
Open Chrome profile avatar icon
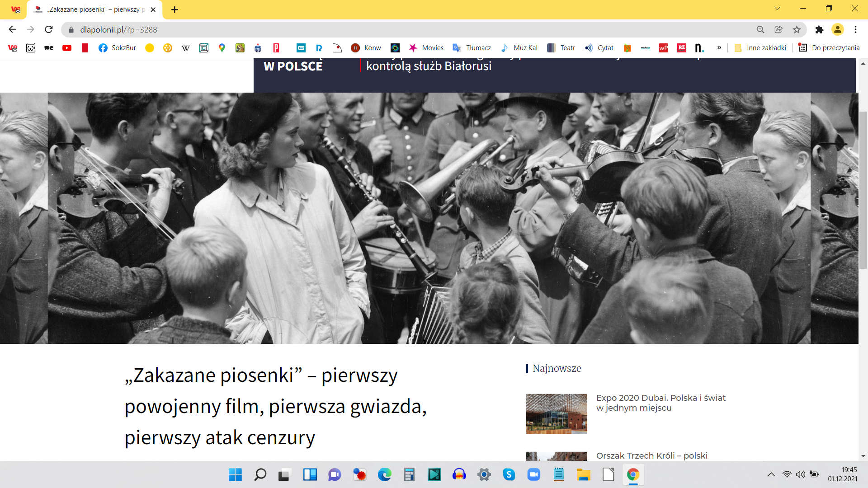pos(837,29)
